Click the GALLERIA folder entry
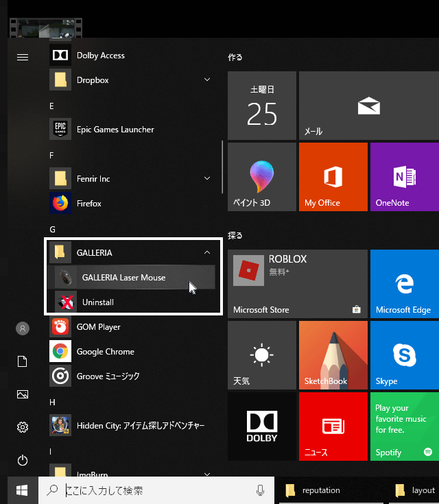The width and height of the screenshot is (439, 504). pos(132,252)
